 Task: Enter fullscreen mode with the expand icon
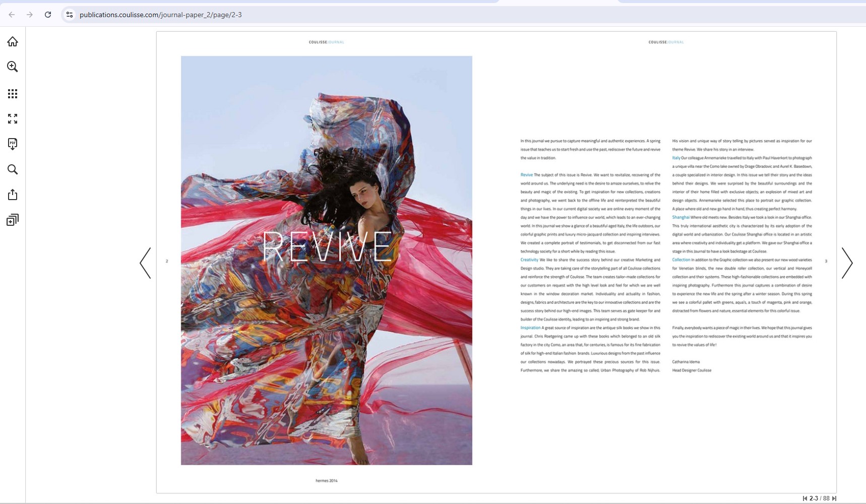(13, 118)
